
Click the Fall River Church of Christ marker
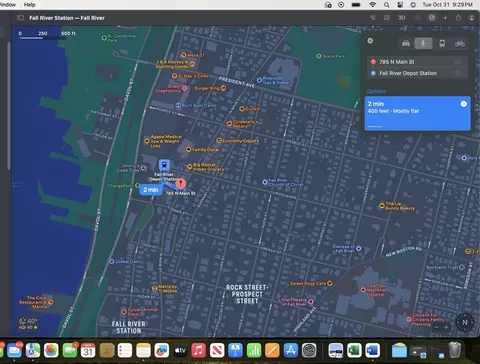(265, 182)
